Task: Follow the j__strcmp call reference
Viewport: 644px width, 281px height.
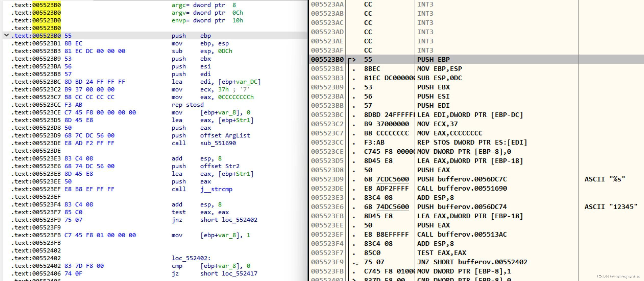Action: click(x=216, y=189)
